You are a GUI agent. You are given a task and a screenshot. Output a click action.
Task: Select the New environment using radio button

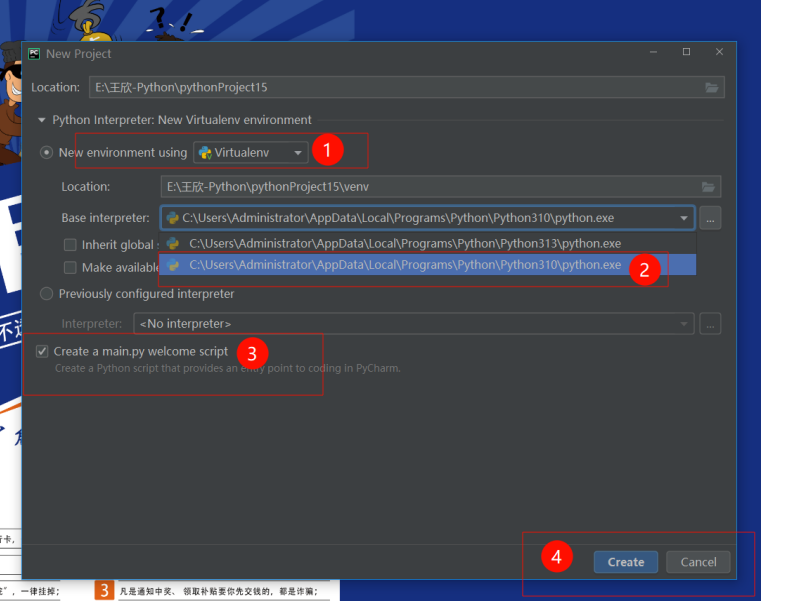pyautogui.click(x=46, y=152)
